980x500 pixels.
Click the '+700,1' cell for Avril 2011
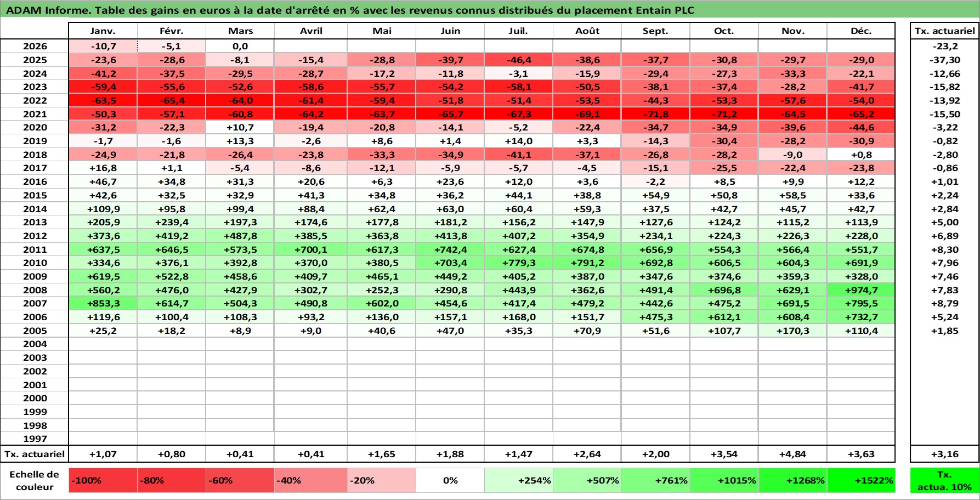pos(311,249)
